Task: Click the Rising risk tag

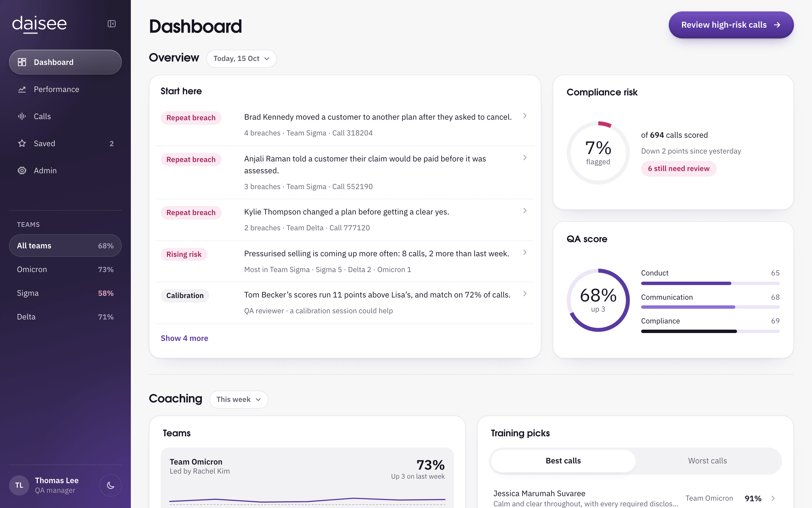Action: click(184, 254)
